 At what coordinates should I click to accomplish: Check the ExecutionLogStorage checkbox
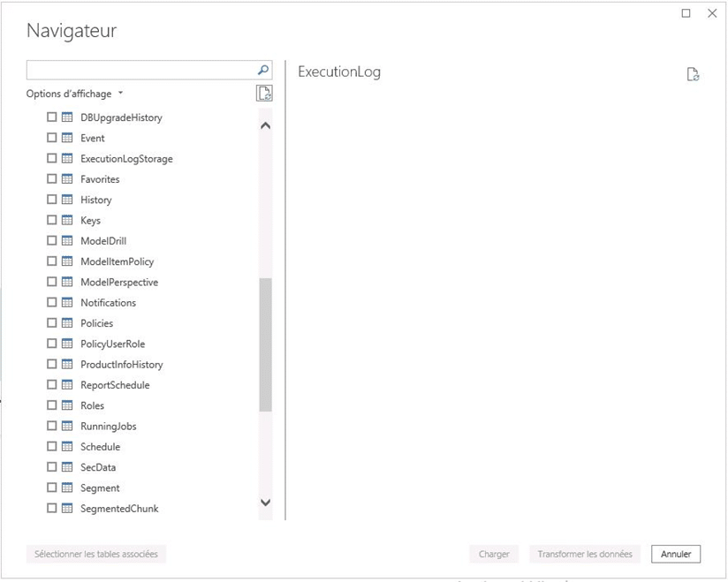click(51, 158)
